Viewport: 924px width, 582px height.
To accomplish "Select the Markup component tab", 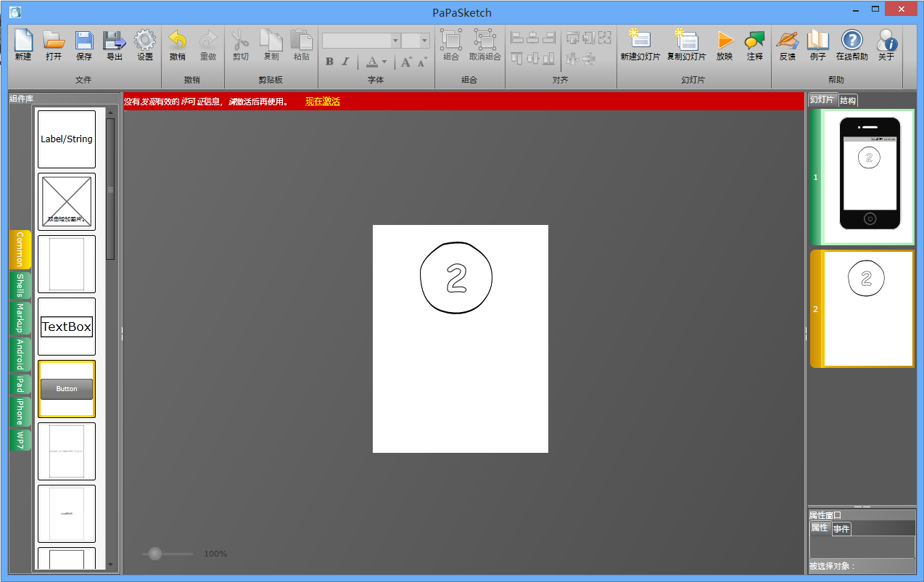I will click(20, 318).
